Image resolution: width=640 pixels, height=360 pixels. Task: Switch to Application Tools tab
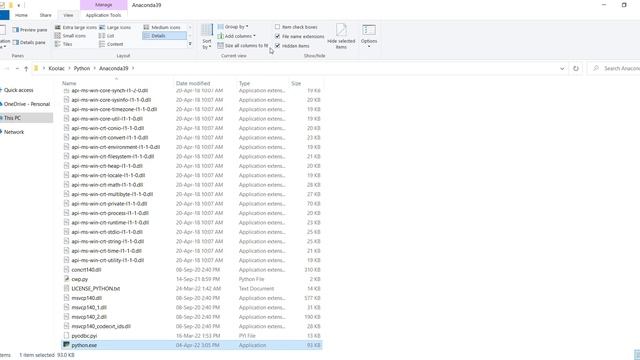[x=103, y=15]
